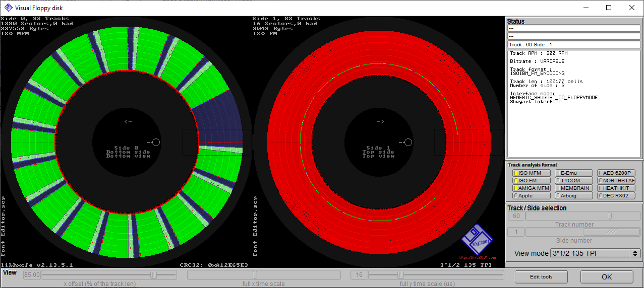Click the track number field showing 60
644x288 pixels.
[x=516, y=216]
